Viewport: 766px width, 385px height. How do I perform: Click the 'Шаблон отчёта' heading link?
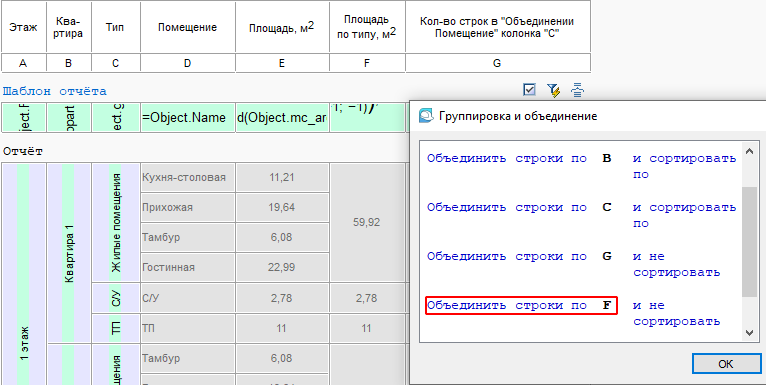tap(55, 91)
